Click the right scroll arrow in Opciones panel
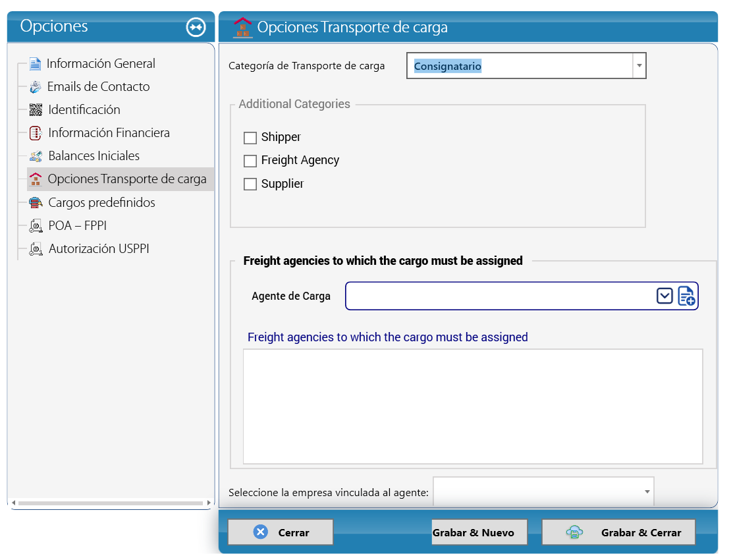731x560 pixels. pos(208,503)
